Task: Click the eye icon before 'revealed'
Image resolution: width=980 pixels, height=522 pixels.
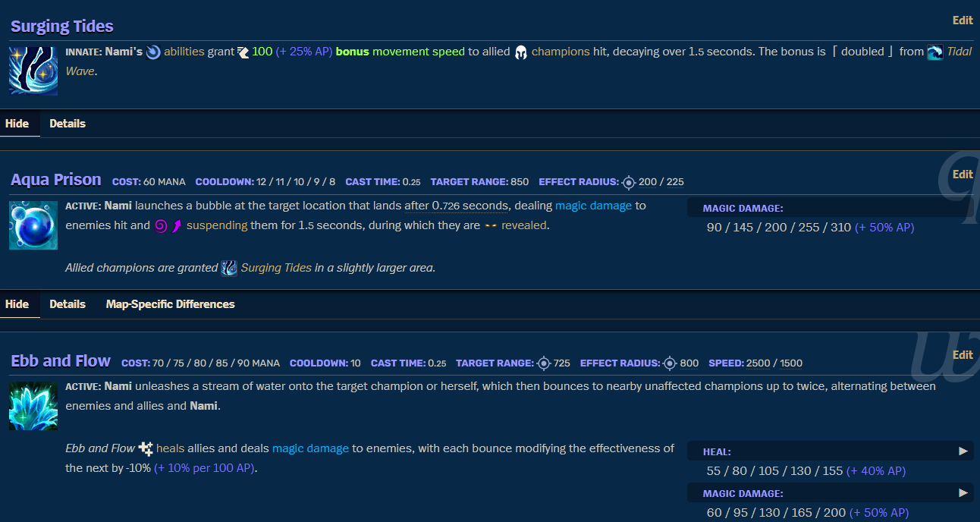Action: point(491,225)
